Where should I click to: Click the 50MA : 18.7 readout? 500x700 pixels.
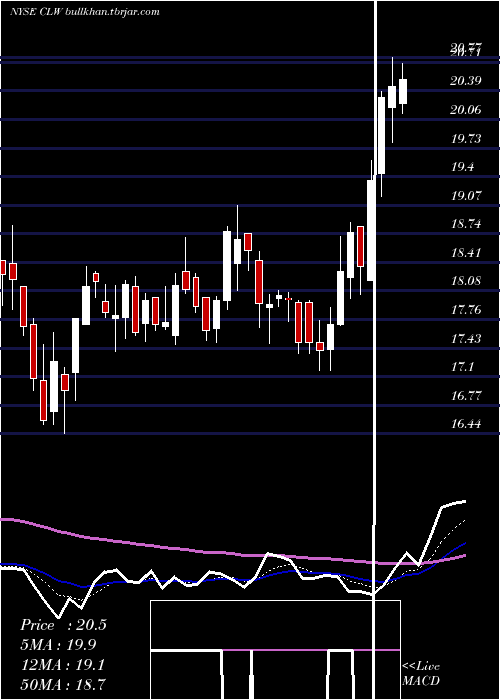click(63, 684)
